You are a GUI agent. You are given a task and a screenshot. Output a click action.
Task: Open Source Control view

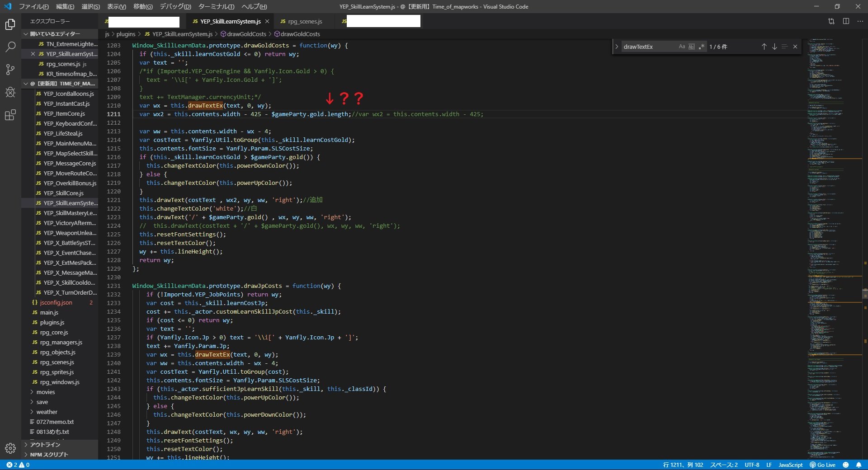point(10,70)
